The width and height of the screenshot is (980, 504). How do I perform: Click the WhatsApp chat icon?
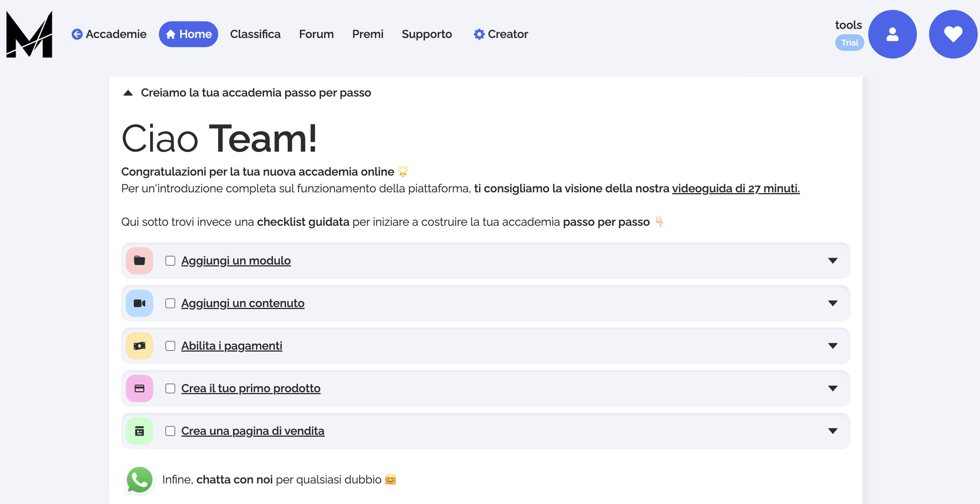[139, 480]
